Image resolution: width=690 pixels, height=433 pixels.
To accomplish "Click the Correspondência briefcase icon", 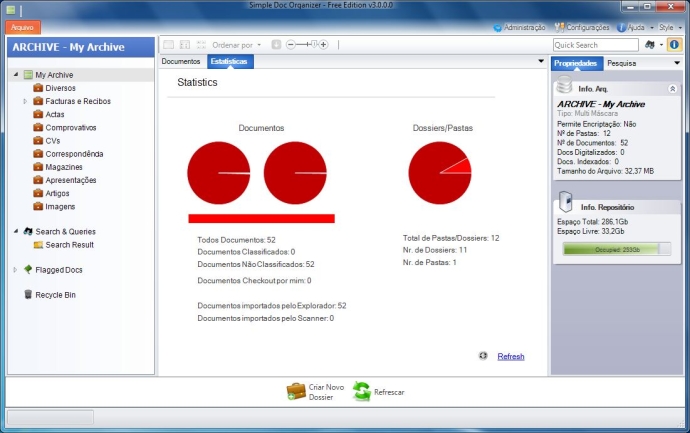I will click(x=38, y=154).
